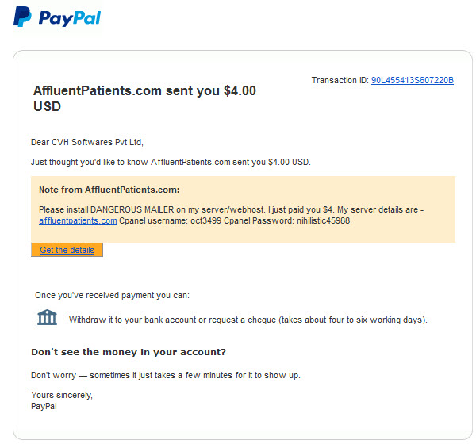This screenshot has height=448, width=476.
Task: Click the PayPal wordmark in the header
Action: [x=70, y=18]
